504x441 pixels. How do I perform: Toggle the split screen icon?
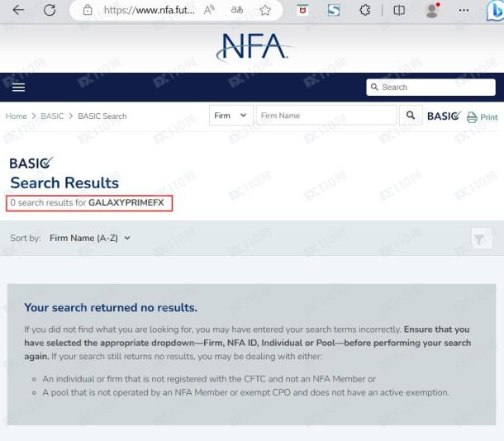pyautogui.click(x=399, y=10)
